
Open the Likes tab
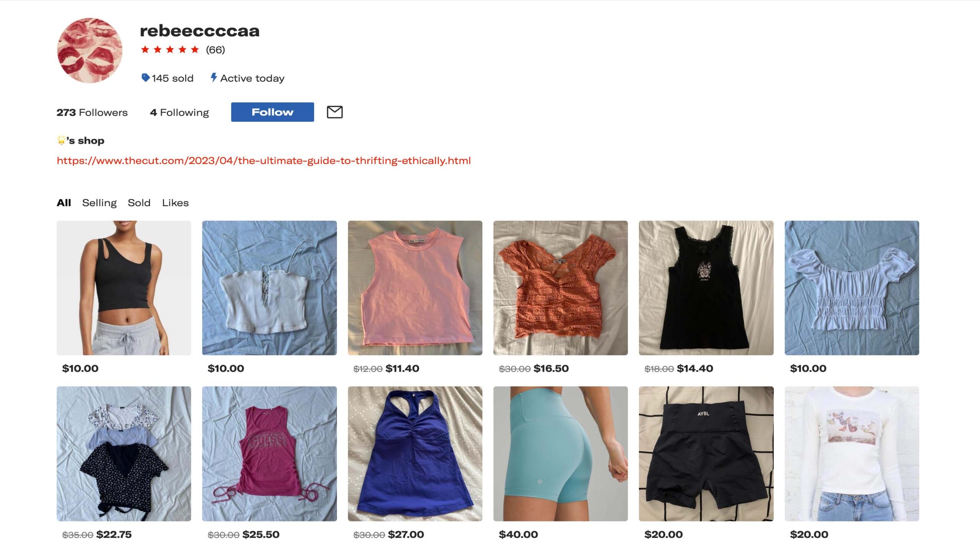(175, 203)
